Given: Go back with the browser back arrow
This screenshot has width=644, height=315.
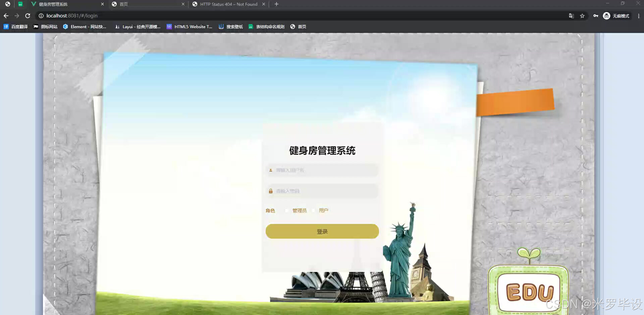Looking at the screenshot, I should pos(6,16).
